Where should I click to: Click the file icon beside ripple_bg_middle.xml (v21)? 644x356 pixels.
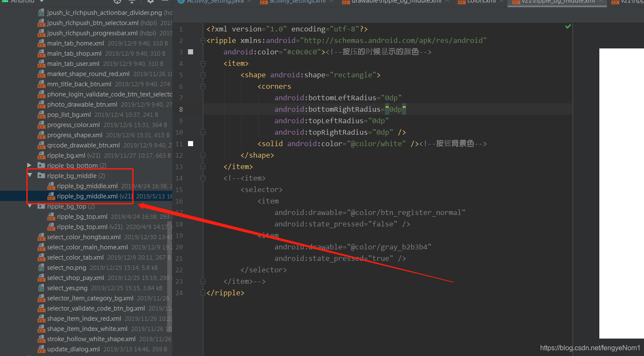pos(51,196)
